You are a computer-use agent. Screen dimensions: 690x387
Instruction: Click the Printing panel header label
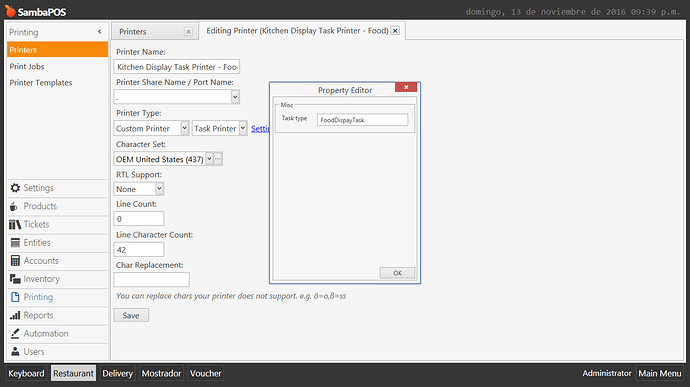24,32
